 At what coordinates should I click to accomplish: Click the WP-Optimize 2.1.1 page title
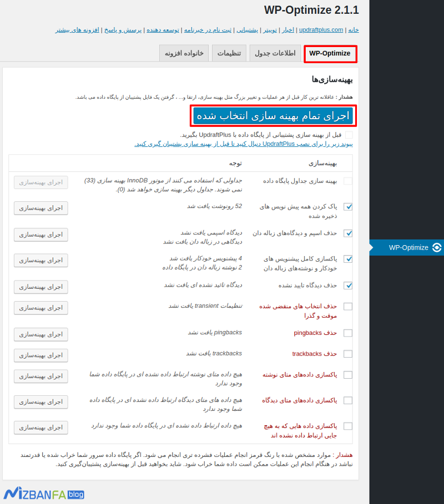pyautogui.click(x=311, y=10)
